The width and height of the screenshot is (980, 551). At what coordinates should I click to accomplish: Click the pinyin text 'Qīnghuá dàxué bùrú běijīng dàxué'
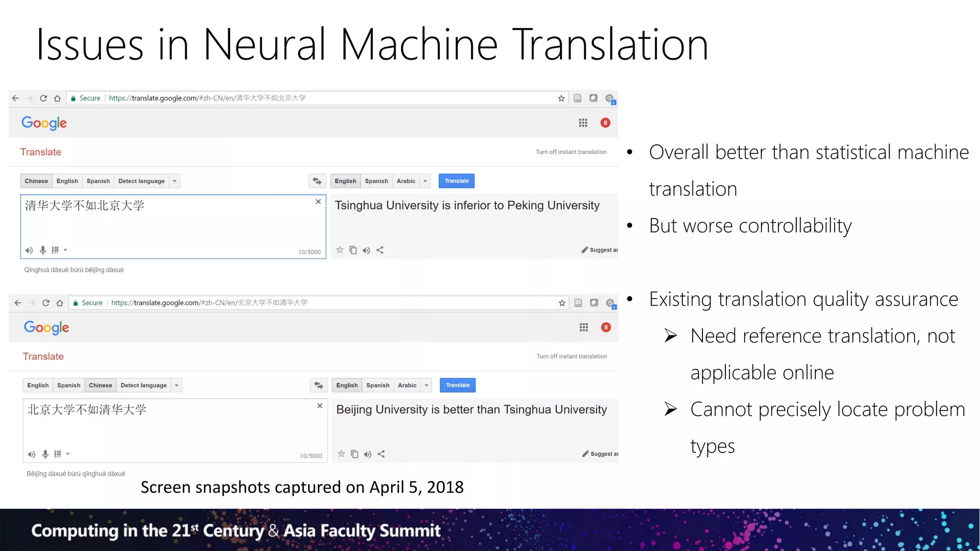coord(74,270)
